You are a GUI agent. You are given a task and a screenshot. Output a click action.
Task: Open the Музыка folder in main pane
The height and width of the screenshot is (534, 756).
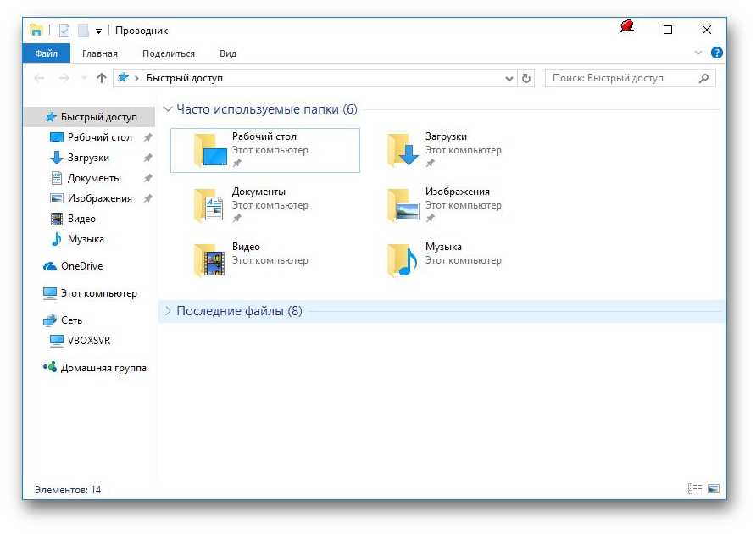[x=403, y=260]
